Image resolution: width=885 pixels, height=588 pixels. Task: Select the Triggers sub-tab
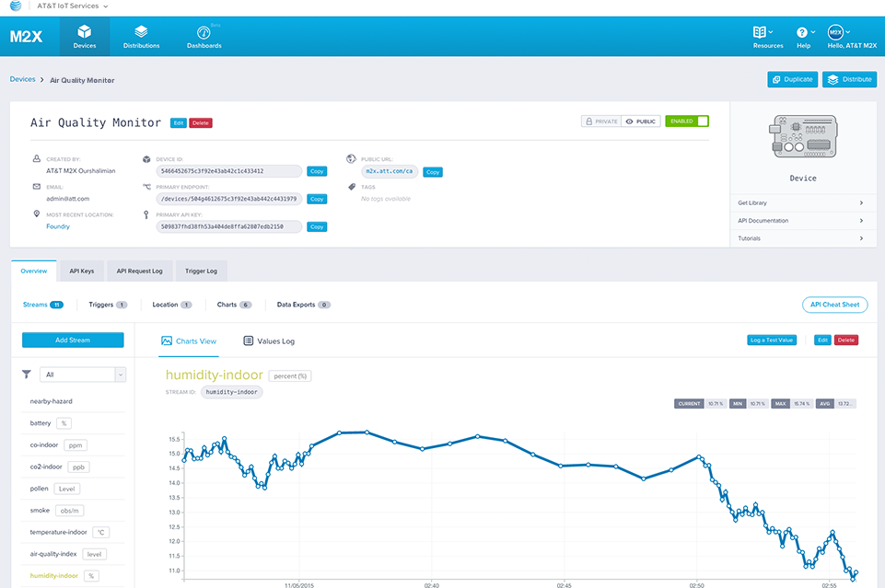point(108,305)
